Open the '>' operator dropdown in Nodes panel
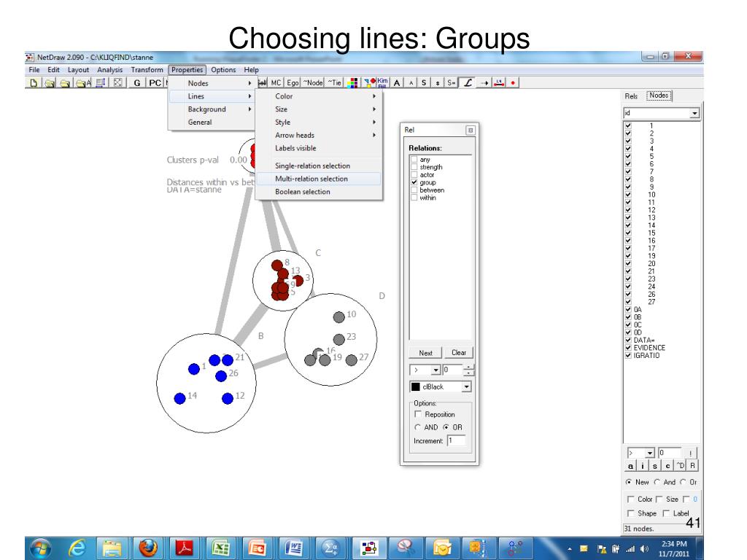This screenshot has width=747, height=560. point(650,453)
